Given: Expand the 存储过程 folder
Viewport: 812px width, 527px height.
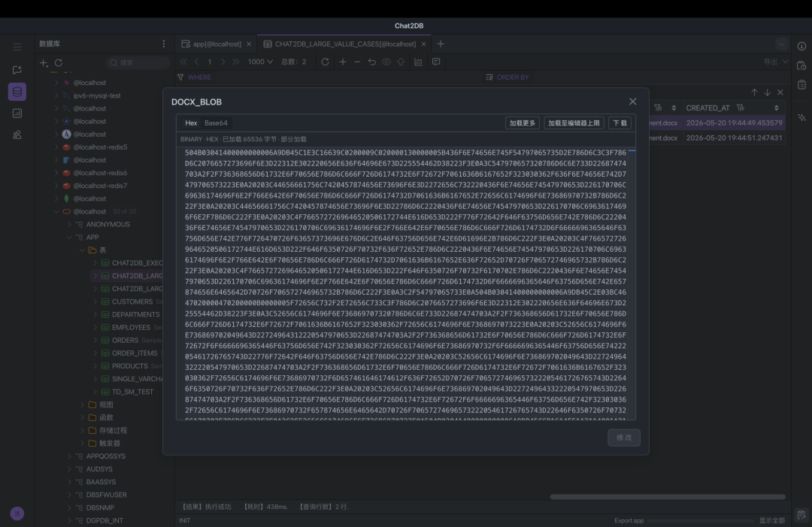Looking at the screenshot, I should [83, 430].
